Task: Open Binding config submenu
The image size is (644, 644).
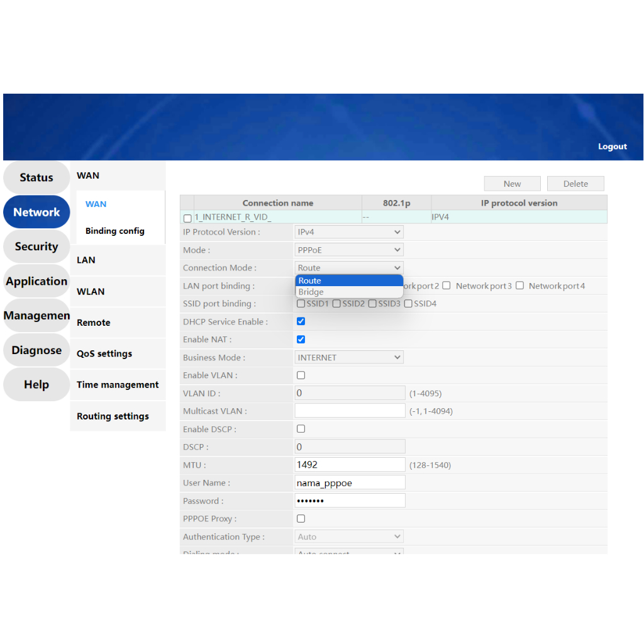Action: (115, 231)
